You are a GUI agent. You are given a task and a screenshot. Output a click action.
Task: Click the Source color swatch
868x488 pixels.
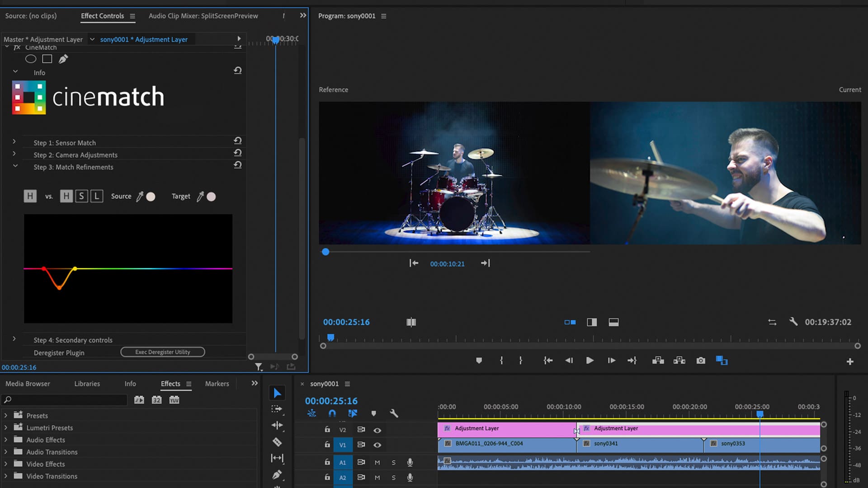151,197
